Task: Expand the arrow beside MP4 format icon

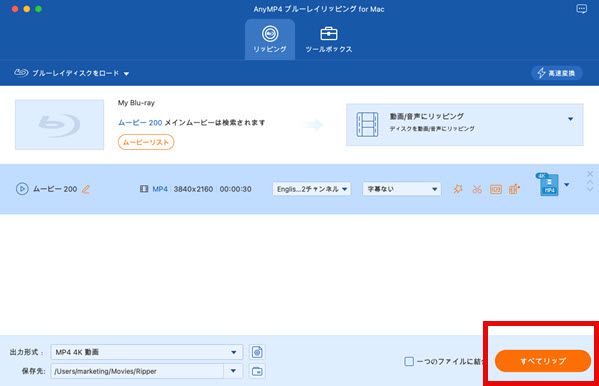Action: coord(567,185)
